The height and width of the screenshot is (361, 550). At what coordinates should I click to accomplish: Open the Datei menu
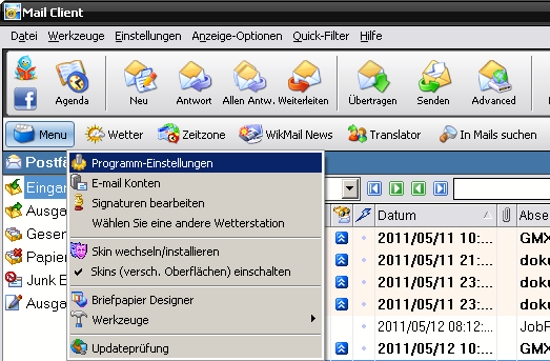click(x=24, y=36)
